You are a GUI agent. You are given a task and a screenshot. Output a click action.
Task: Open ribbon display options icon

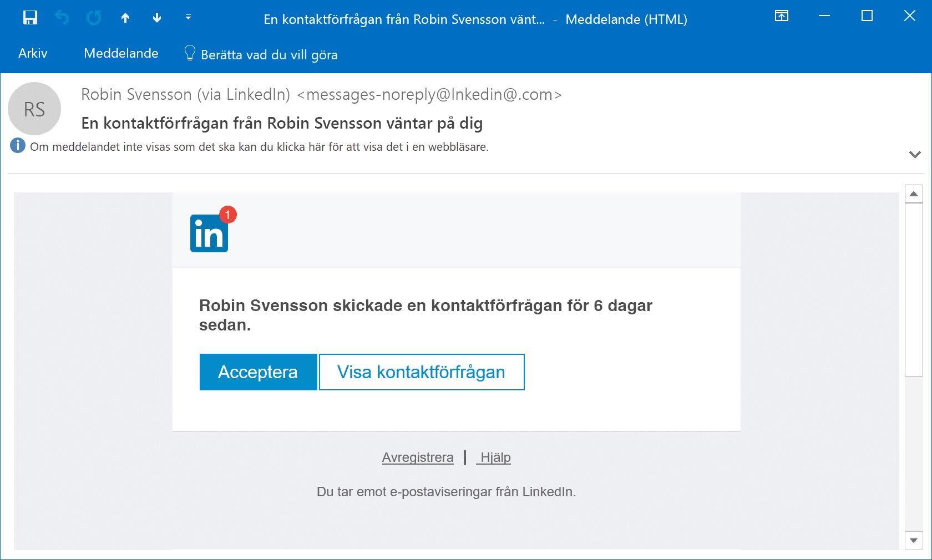pos(782,16)
